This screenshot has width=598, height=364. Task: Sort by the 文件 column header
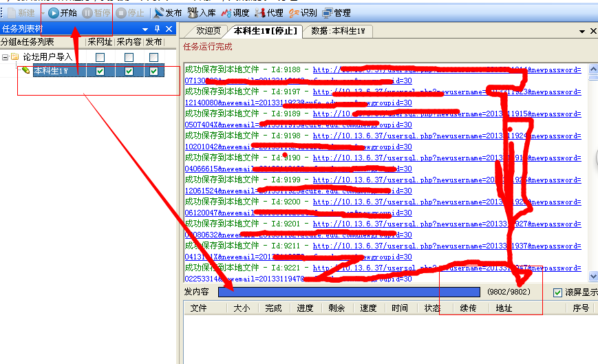(198, 308)
